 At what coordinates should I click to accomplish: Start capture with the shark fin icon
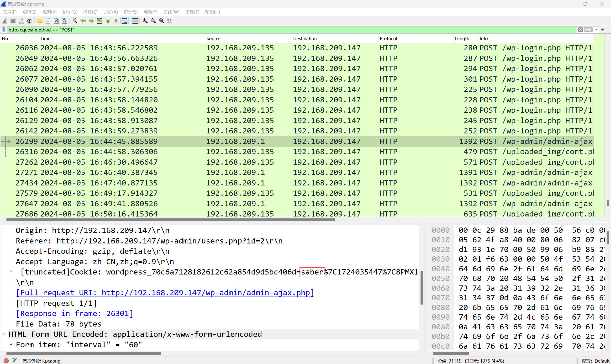[x=5, y=21]
